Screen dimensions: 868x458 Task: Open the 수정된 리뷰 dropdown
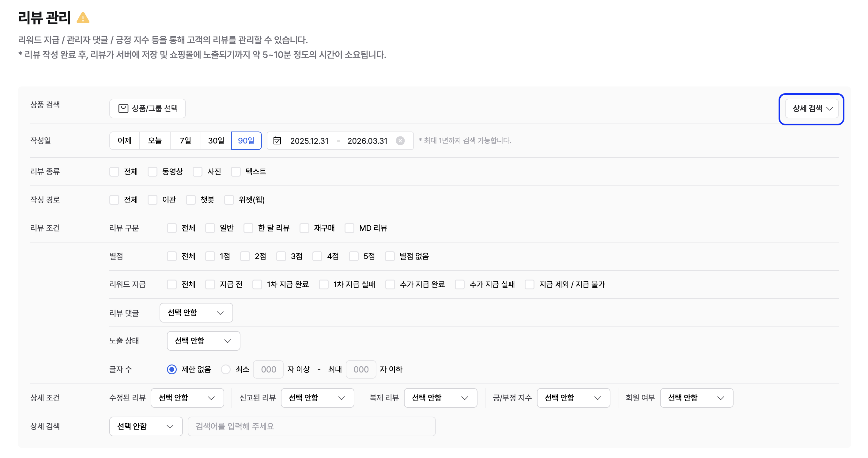(187, 398)
